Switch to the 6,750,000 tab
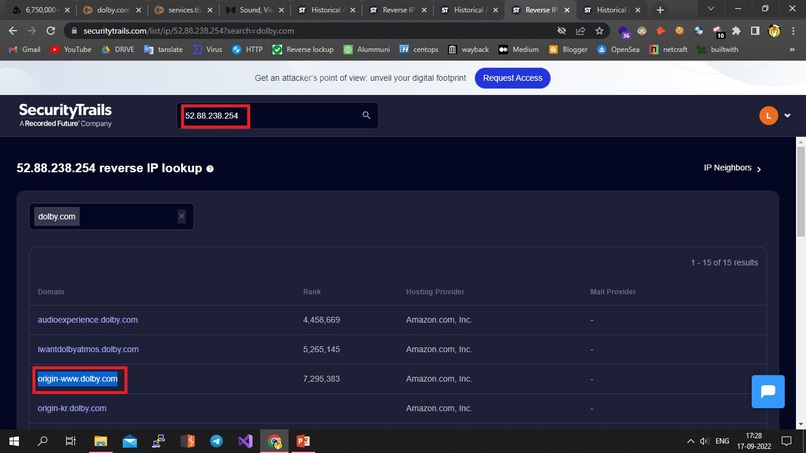This screenshot has width=806, height=453. tap(40, 10)
